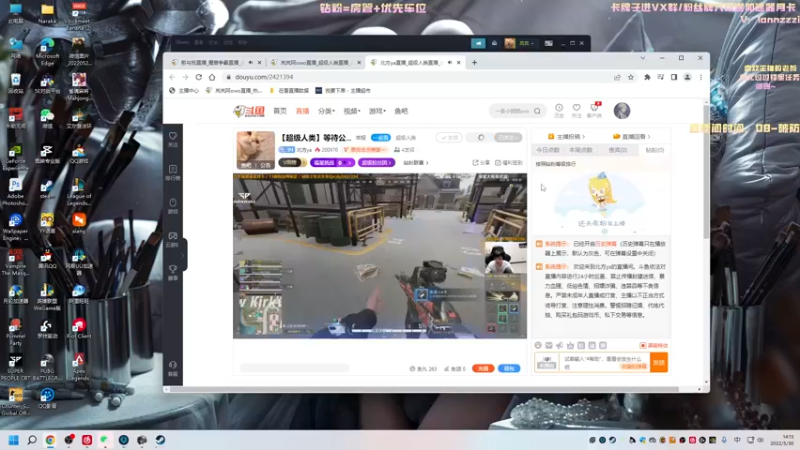
Task: Open PUBG BATTLEGROUNDS desktop shortcut
Action: tap(47, 367)
